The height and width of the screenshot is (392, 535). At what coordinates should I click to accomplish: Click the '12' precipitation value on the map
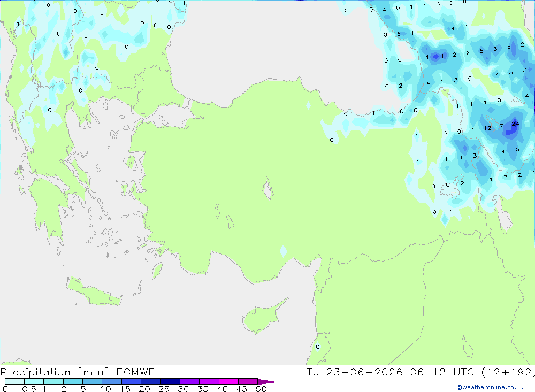click(x=487, y=128)
